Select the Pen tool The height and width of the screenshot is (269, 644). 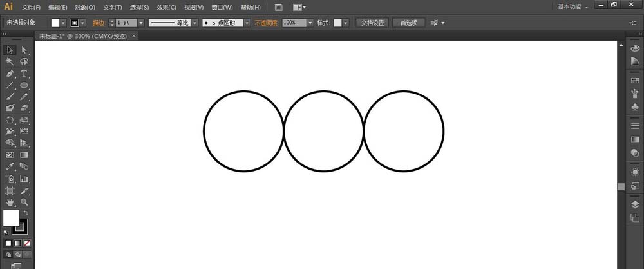coord(10,74)
